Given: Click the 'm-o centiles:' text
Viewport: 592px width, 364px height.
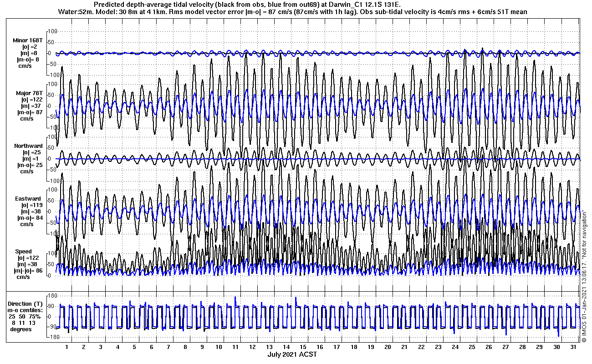Looking at the screenshot, I should point(26,310).
